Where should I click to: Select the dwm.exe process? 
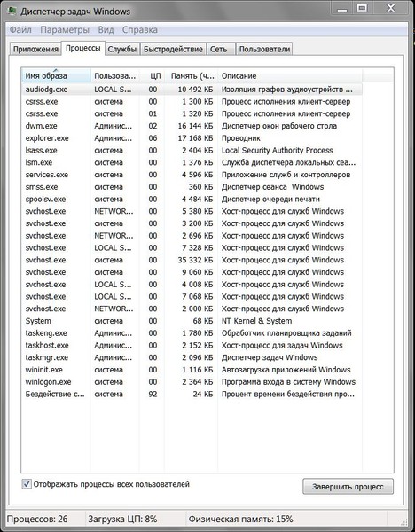[192, 126]
